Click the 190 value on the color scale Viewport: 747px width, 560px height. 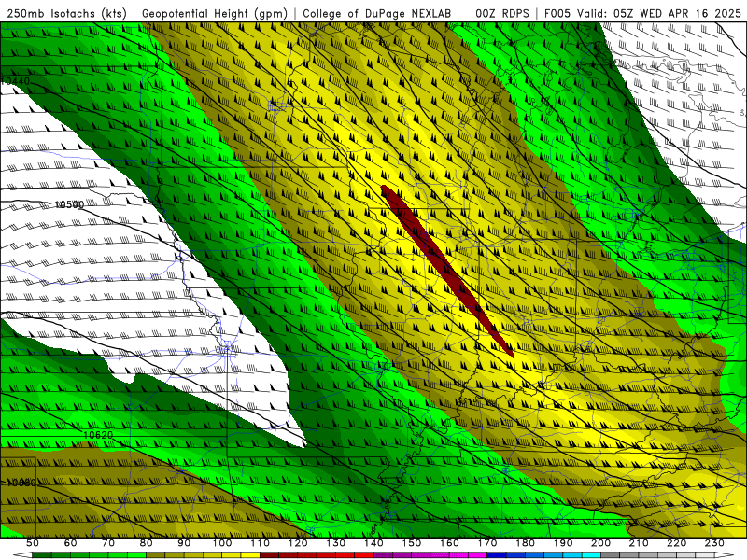pyautogui.click(x=563, y=543)
